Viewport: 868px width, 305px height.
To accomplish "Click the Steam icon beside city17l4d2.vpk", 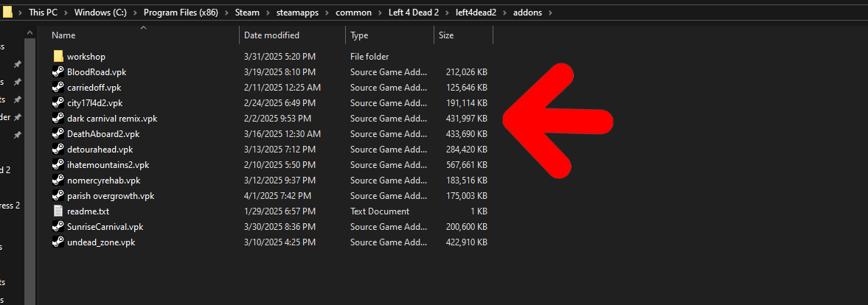I will tap(58, 103).
